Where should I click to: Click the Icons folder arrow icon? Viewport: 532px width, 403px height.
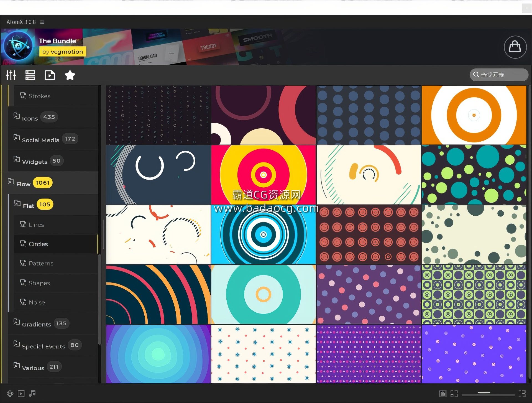coord(17,116)
